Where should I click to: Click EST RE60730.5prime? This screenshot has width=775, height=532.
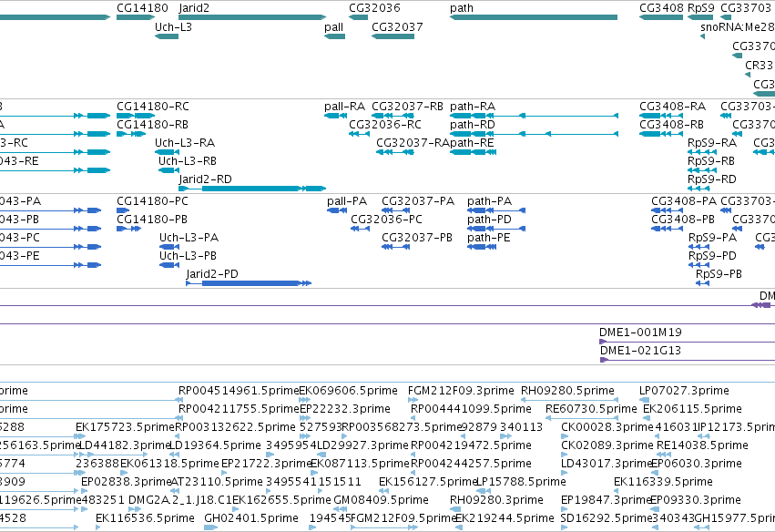[x=591, y=409]
